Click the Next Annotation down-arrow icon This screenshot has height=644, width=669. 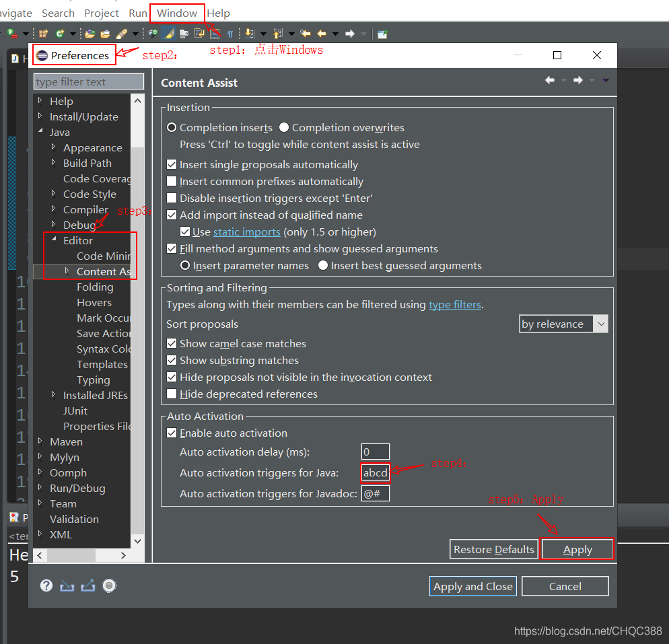point(250,33)
